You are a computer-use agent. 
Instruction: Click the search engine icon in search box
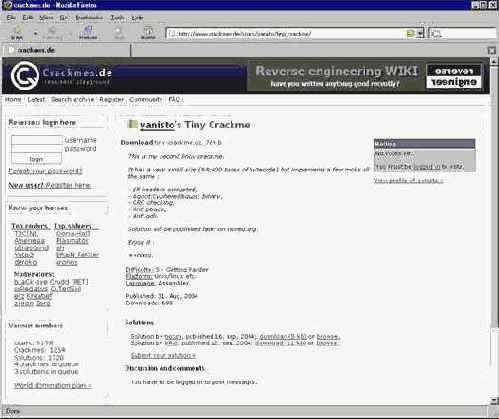(x=436, y=34)
